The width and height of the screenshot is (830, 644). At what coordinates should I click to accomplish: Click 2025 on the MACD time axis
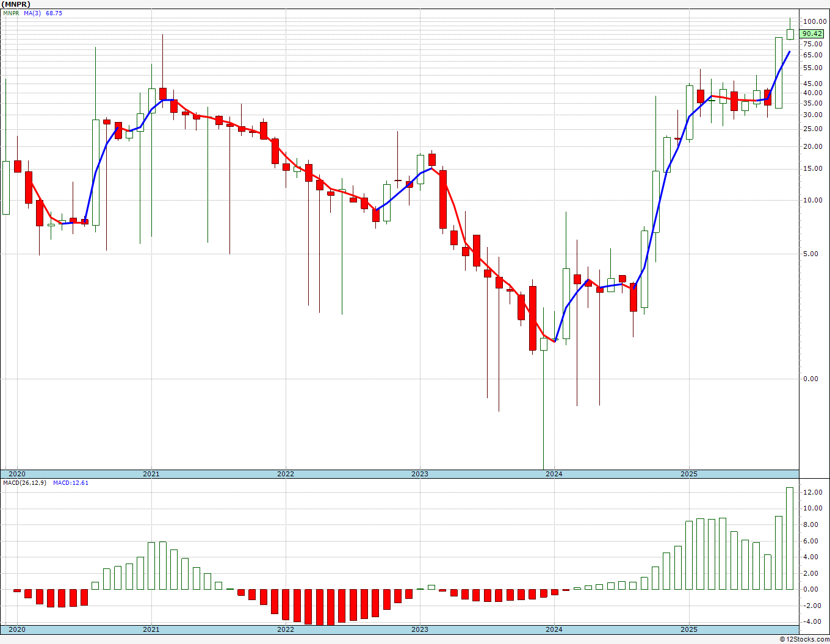click(689, 629)
